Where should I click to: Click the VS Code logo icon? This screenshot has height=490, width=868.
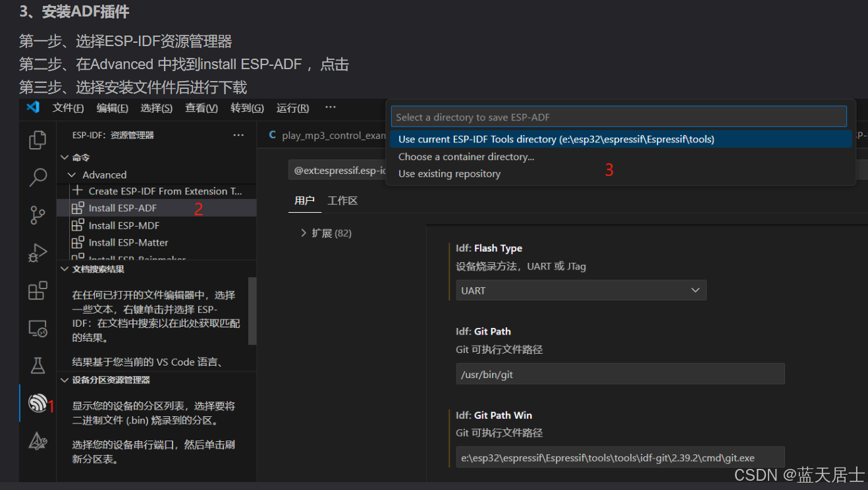click(33, 107)
